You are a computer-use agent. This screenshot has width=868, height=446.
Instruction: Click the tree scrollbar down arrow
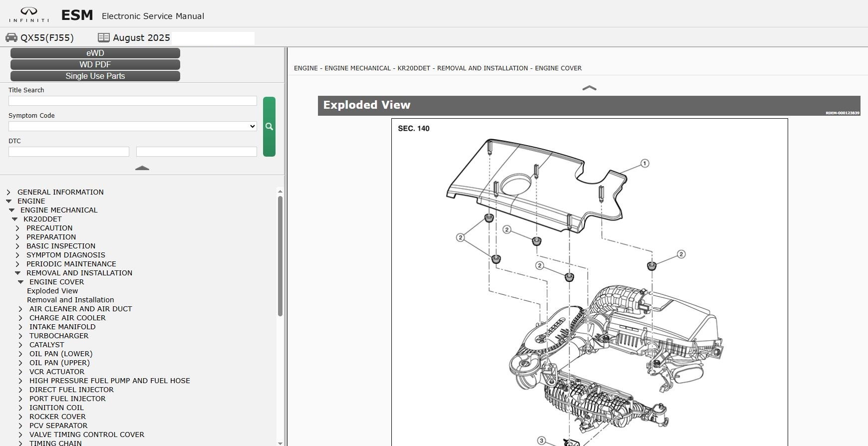(280, 443)
